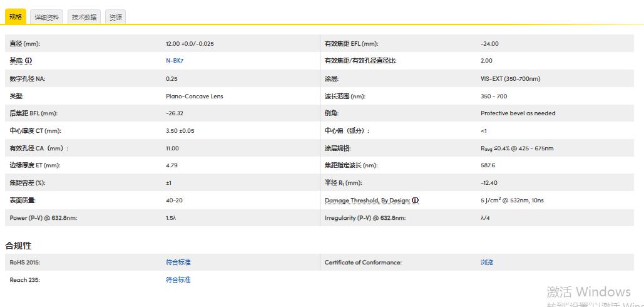Click the Damage Threshold info icon

coord(415,200)
